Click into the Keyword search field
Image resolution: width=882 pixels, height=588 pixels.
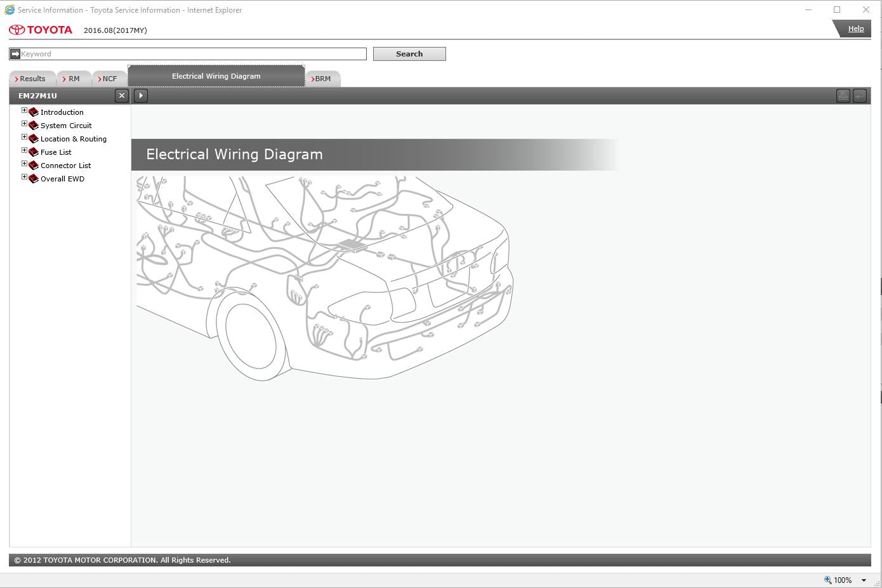tap(190, 54)
